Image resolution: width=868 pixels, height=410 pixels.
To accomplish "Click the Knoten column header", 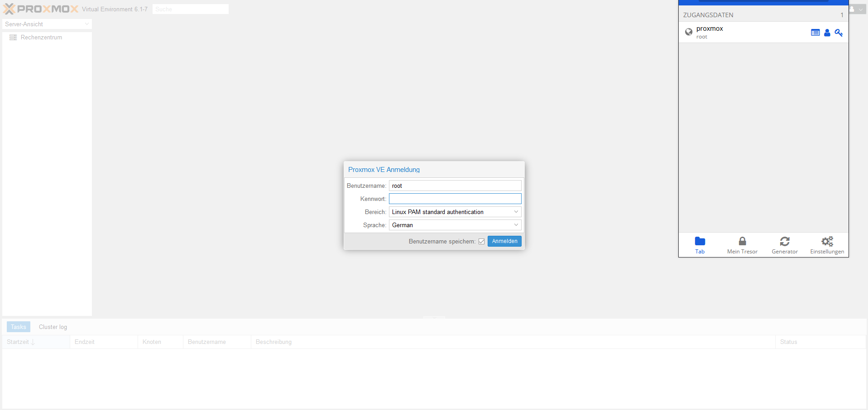I will click(x=160, y=342).
